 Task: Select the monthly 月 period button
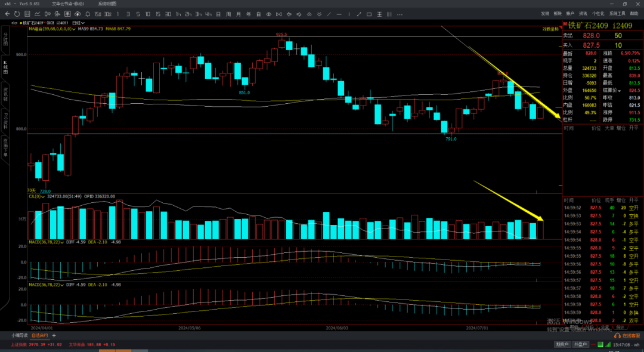pos(238,14)
